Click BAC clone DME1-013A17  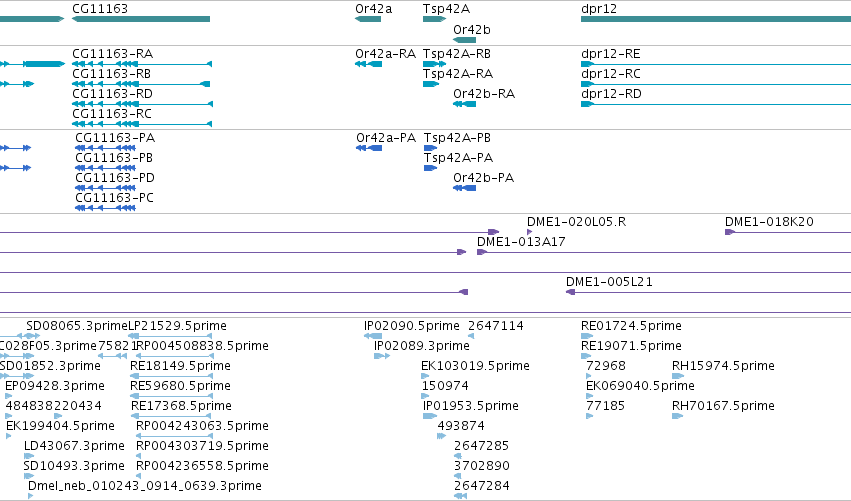[521, 242]
